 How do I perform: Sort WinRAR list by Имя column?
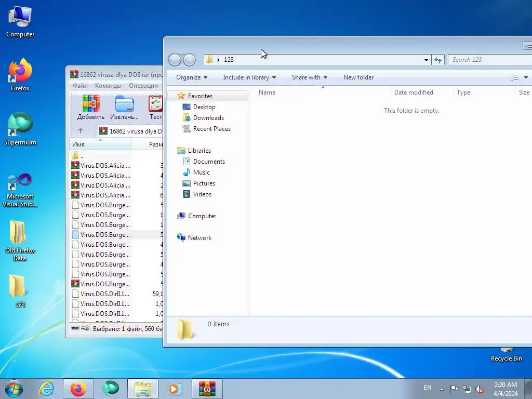100,144
